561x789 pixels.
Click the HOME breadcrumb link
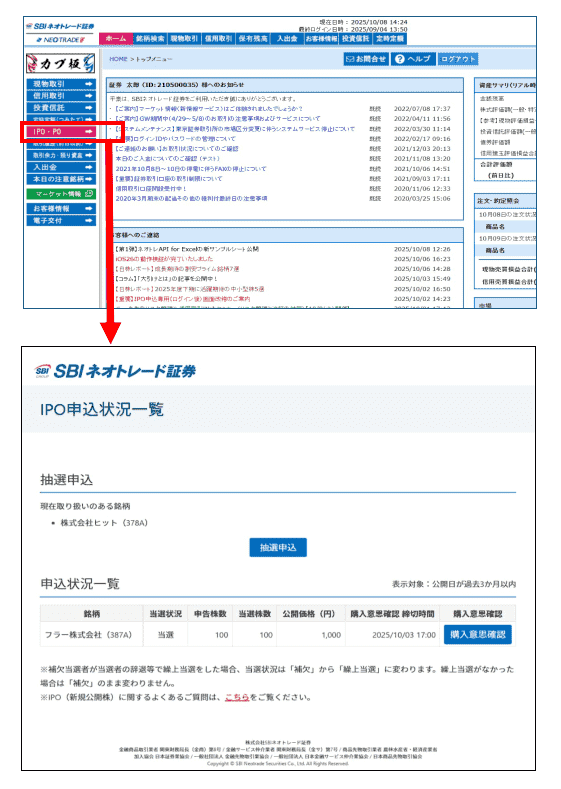click(118, 59)
